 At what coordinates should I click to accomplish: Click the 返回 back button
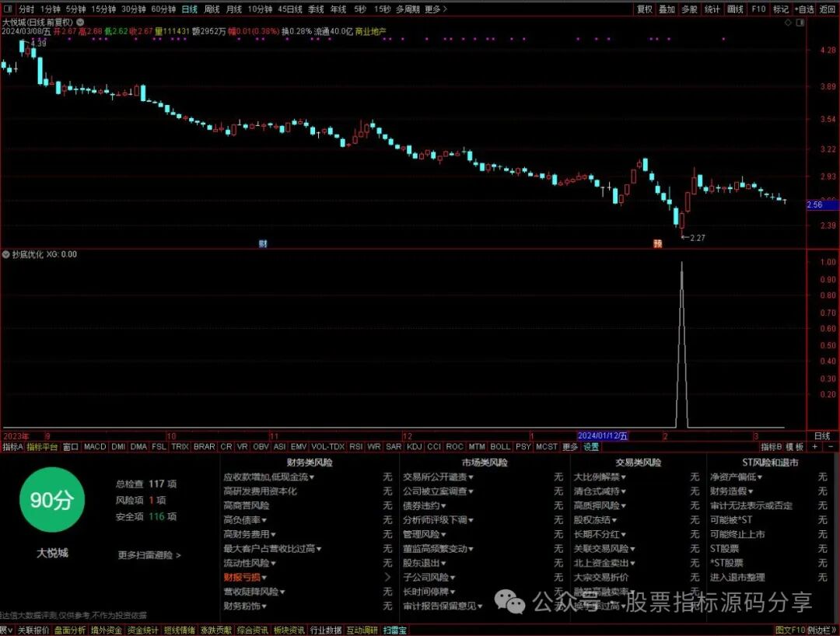pyautogui.click(x=828, y=9)
